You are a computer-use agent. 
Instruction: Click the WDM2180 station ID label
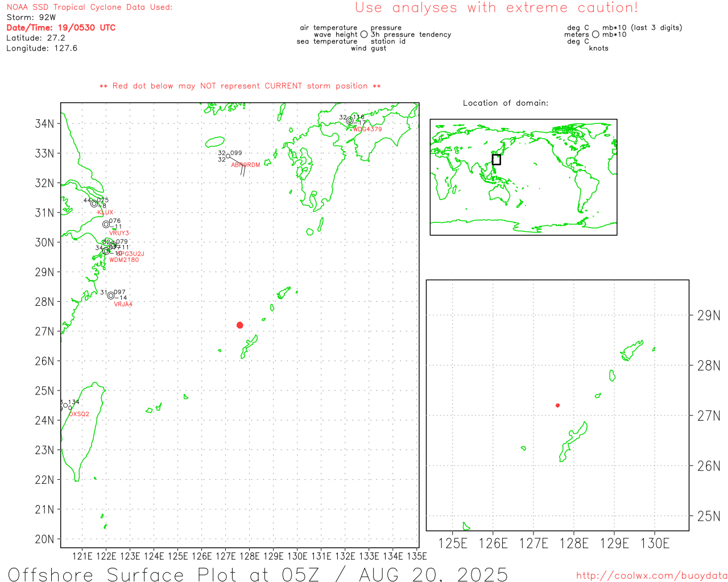pyautogui.click(x=124, y=260)
